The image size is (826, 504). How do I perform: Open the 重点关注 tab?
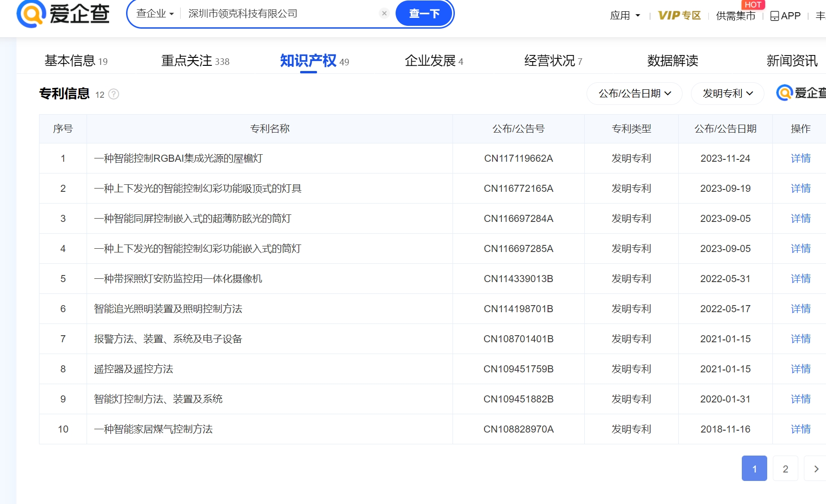pyautogui.click(x=195, y=61)
